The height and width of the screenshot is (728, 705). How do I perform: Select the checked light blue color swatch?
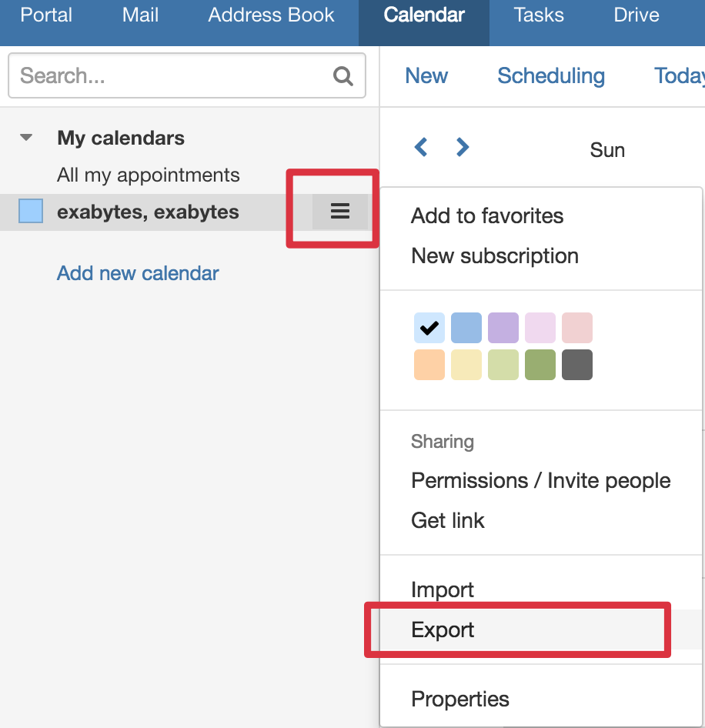pyautogui.click(x=429, y=328)
